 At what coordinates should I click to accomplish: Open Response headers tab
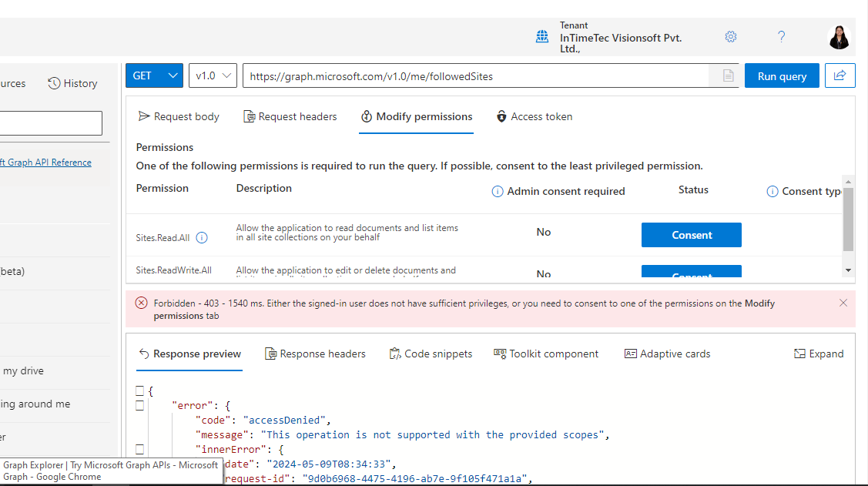pos(315,354)
